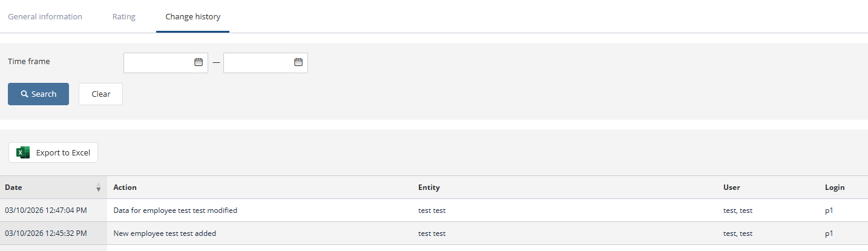Click the Excel icon to export

(23, 152)
